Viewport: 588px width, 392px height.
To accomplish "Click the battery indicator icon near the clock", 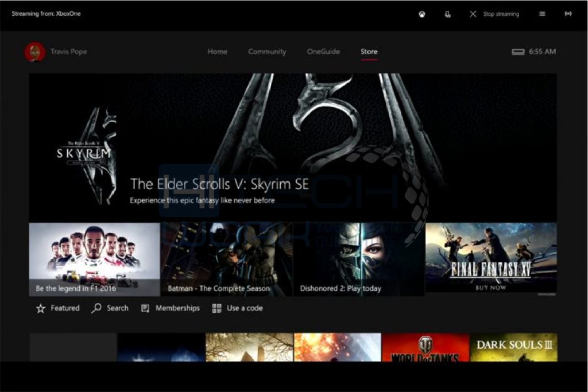I will pyautogui.click(x=519, y=52).
